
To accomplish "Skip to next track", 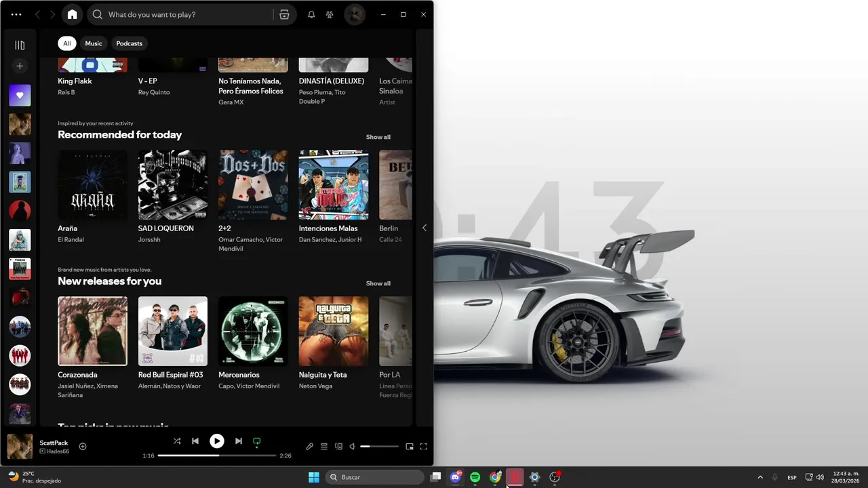I will click(239, 441).
